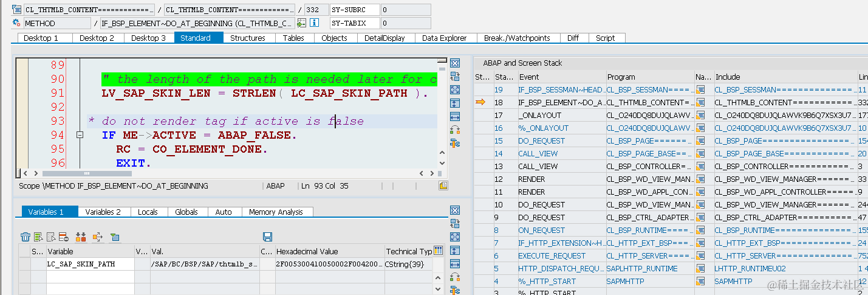The height and width of the screenshot is (295, 868).
Task: Open the Break./Watchpoints tab
Action: (x=517, y=38)
